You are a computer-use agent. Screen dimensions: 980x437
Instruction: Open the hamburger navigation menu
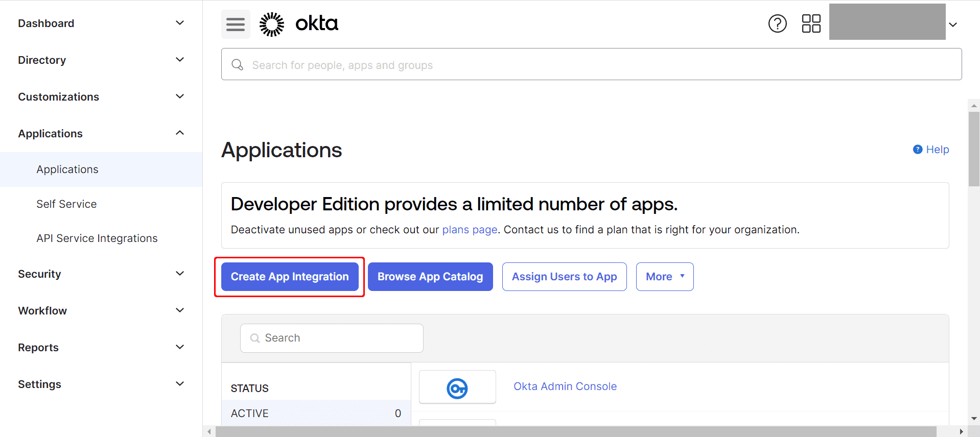tap(236, 24)
